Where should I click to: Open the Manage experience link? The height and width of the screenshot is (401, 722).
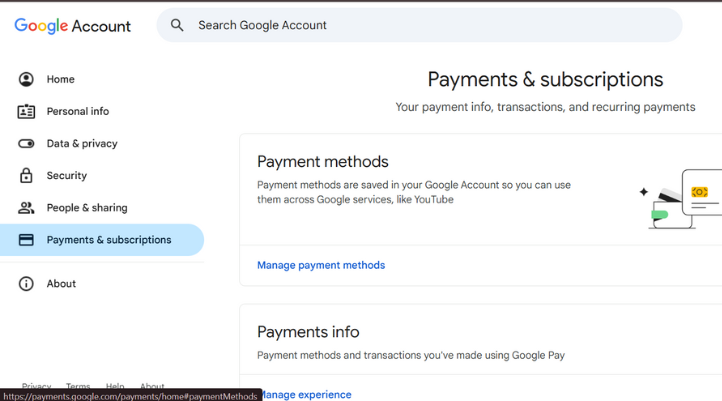tap(306, 394)
